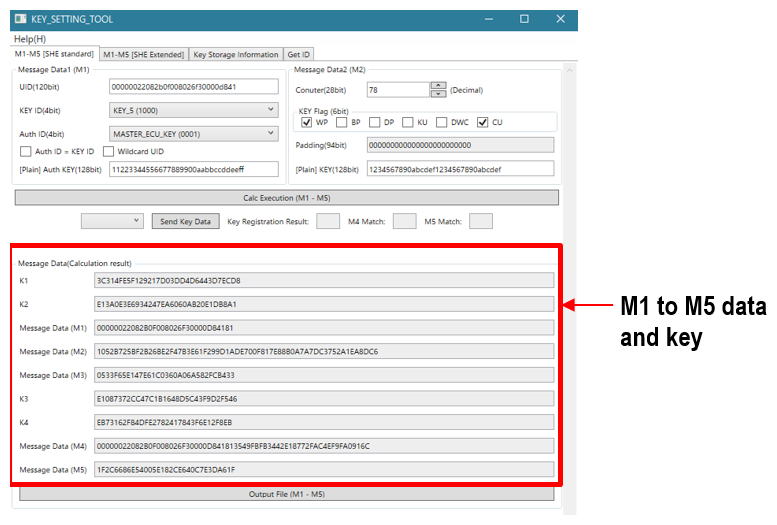Open the dropdown left of Send Key Data
The image size is (777, 525).
tap(112, 221)
